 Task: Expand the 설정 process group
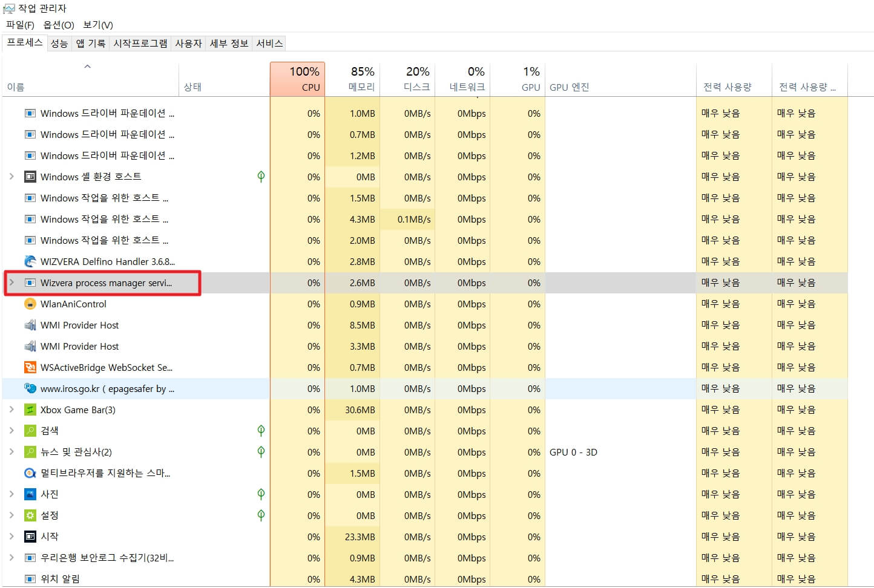(x=11, y=515)
